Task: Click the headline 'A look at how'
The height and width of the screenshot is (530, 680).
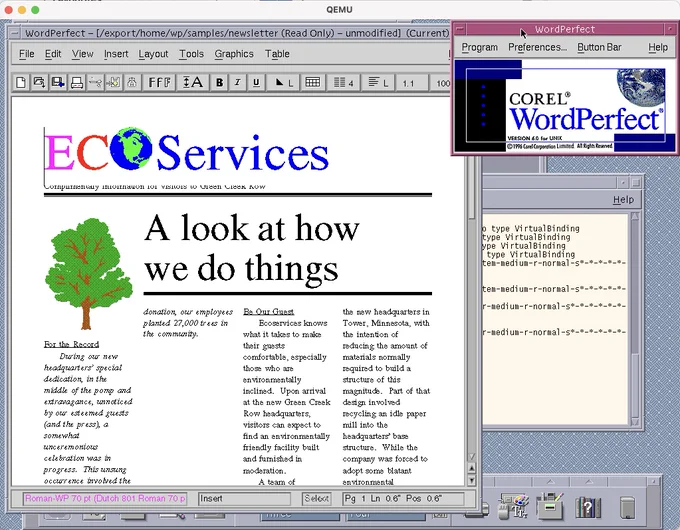Action: pos(252,228)
